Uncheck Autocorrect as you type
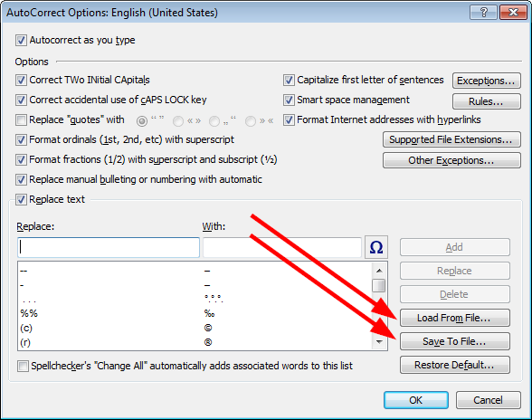 click(21, 40)
